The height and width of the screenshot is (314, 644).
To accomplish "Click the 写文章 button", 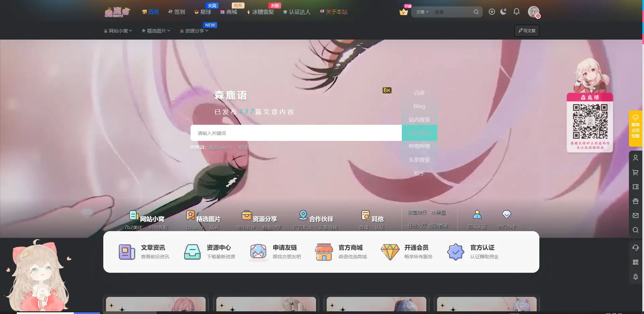I will click(x=527, y=31).
